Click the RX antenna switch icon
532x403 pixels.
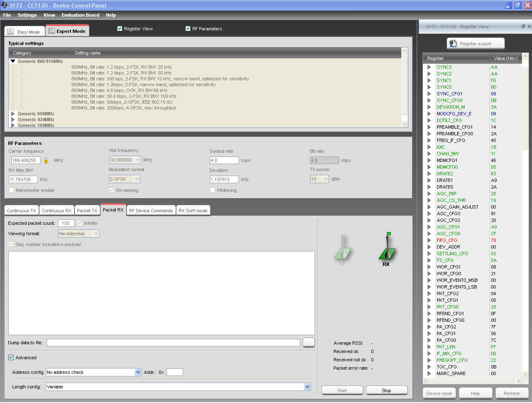click(387, 246)
